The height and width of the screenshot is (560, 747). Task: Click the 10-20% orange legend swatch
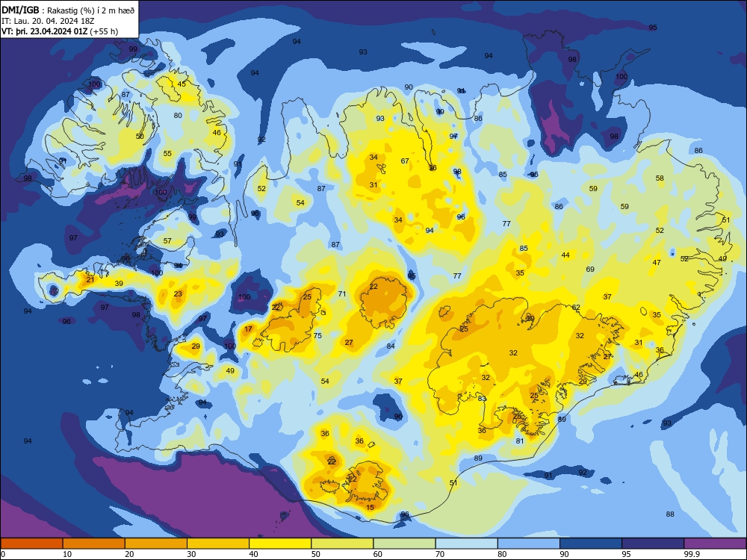(94, 544)
